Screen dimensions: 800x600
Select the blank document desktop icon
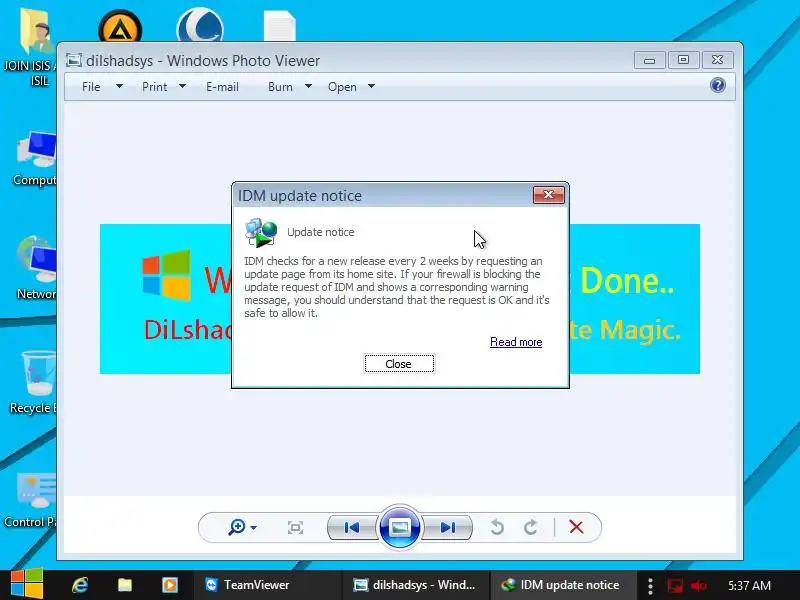tap(280, 26)
